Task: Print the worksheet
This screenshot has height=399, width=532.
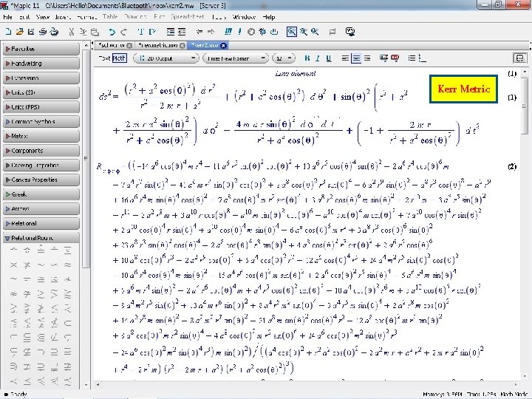Action: (42, 32)
